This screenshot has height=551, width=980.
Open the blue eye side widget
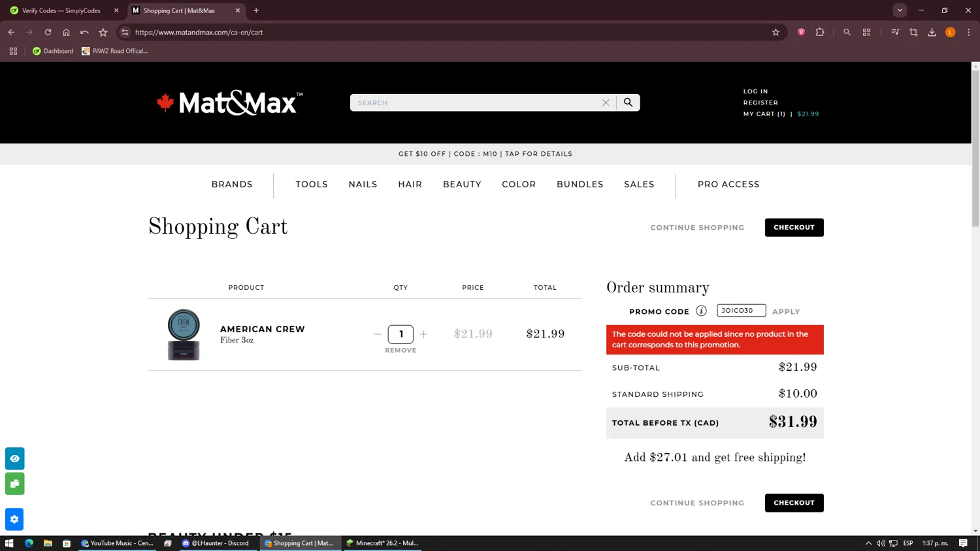(x=14, y=458)
